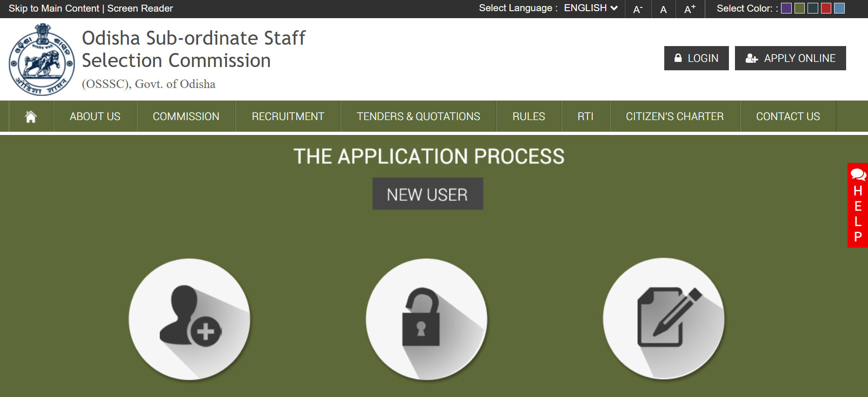Select the olive green color theme swatch
This screenshot has height=397, width=868.
800,8
